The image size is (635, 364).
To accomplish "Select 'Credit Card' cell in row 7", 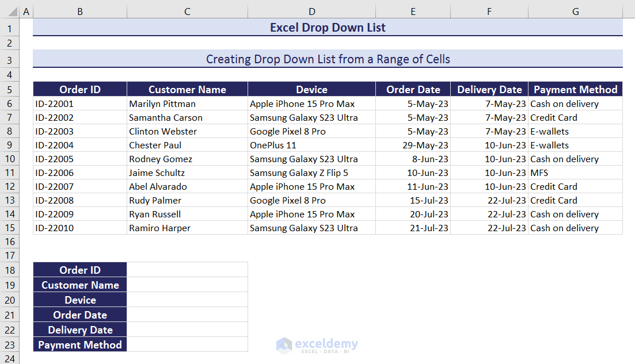I will [x=576, y=117].
